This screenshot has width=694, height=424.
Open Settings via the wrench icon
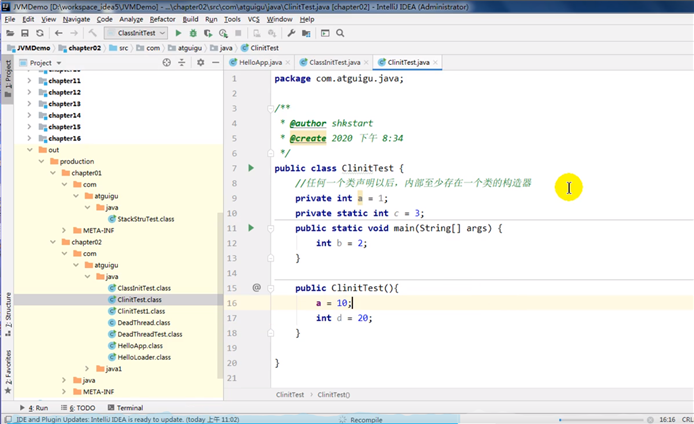coord(291,33)
